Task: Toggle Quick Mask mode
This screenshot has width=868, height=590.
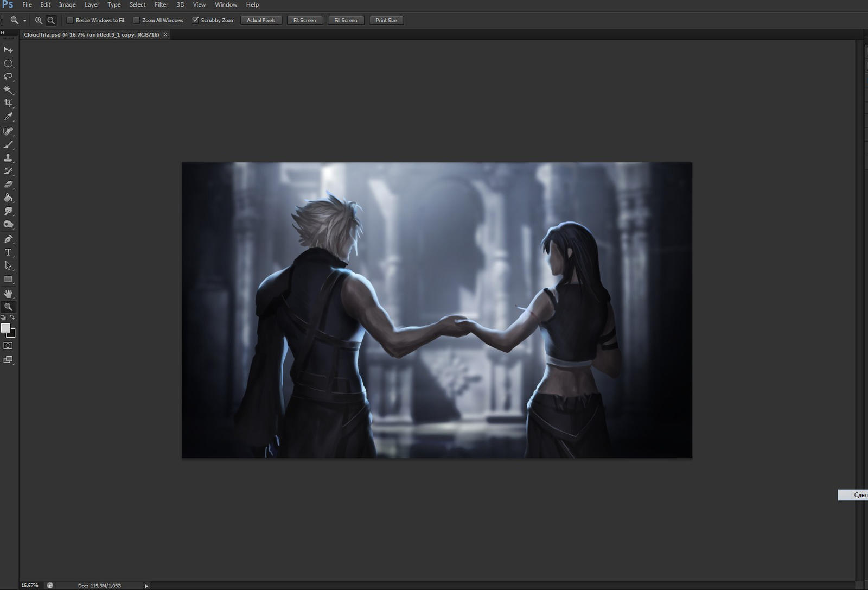Action: [8, 346]
